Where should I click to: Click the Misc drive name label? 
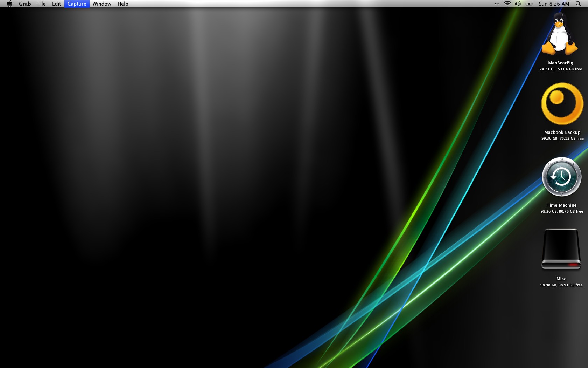pos(561,279)
